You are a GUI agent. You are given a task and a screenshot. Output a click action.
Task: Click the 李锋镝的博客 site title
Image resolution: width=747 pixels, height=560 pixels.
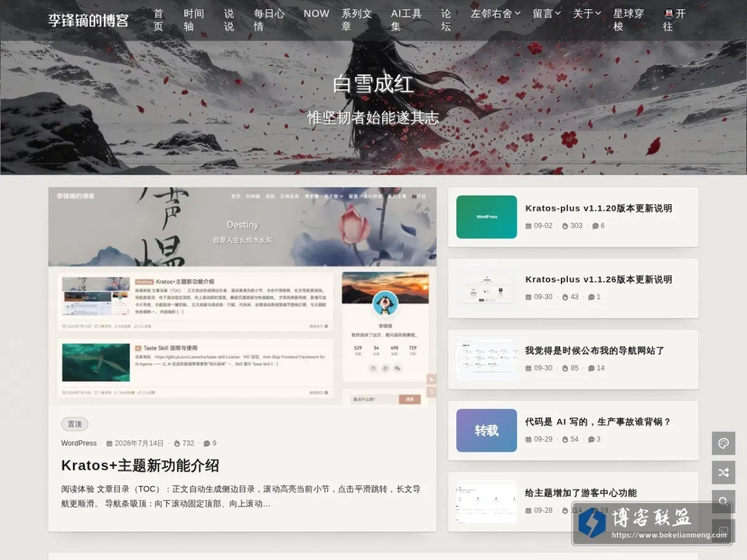tap(88, 20)
